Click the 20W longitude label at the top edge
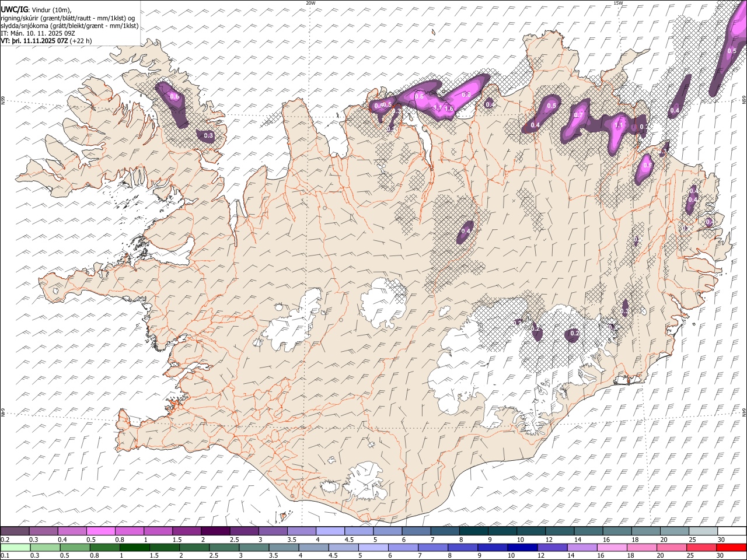The height and width of the screenshot is (560, 747). tap(310, 3)
